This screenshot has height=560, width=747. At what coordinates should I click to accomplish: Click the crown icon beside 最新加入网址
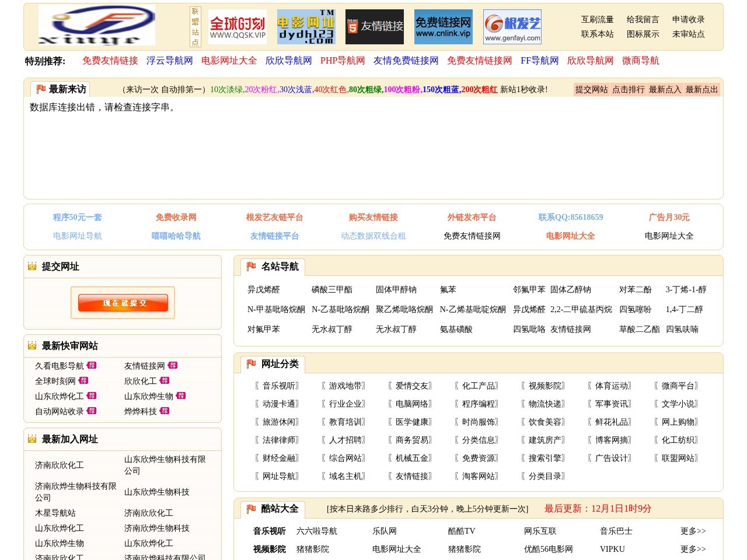pyautogui.click(x=31, y=439)
